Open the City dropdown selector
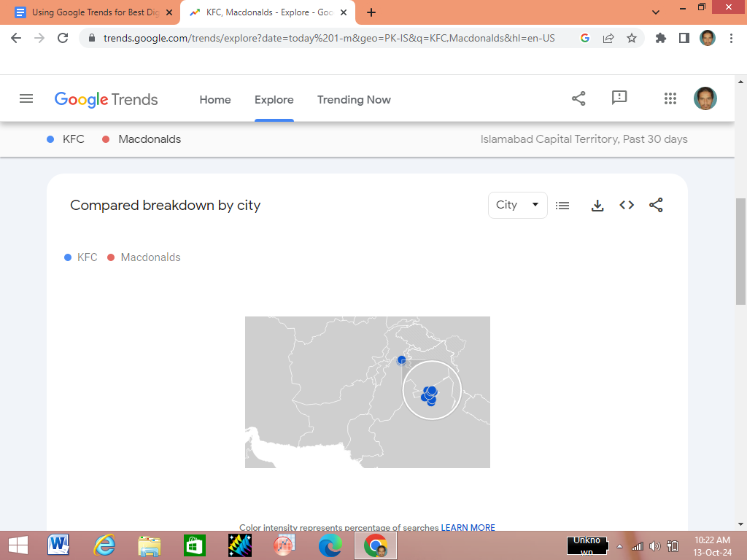This screenshot has height=560, width=747. click(x=517, y=206)
